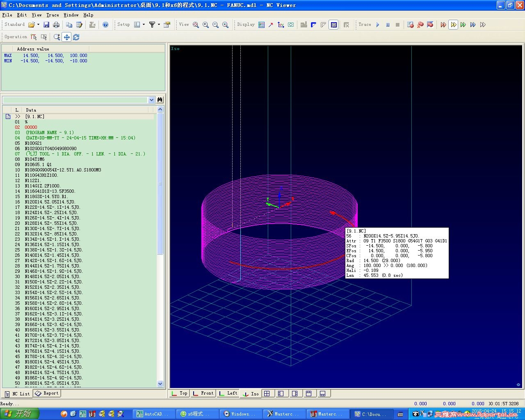525x420 pixels.
Task: Switch to the Left view tab
Action: [228, 393]
